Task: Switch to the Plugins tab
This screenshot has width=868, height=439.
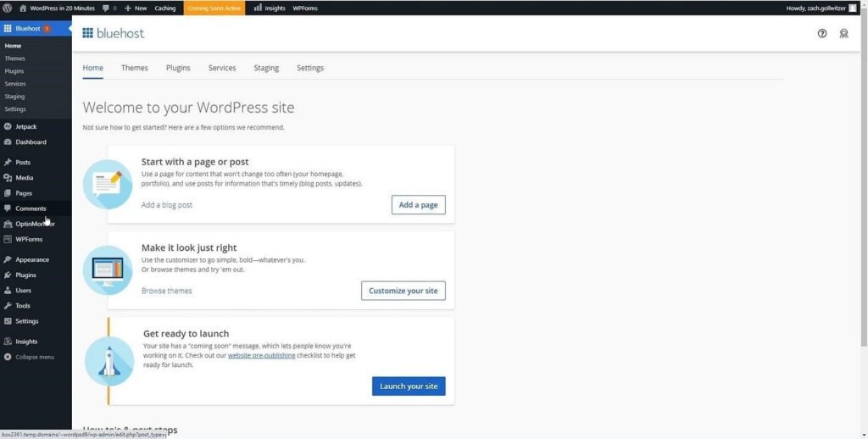Action: point(178,68)
